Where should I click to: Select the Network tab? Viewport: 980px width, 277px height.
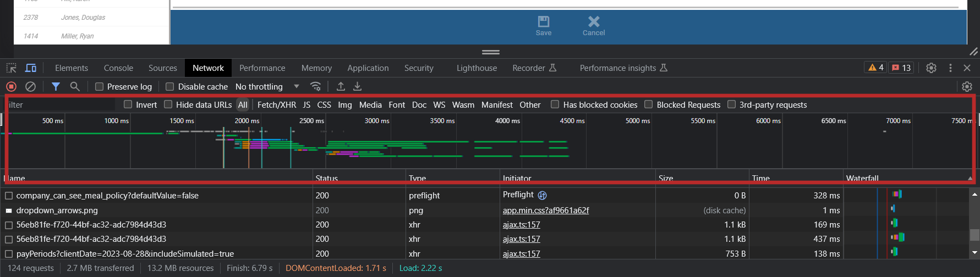pos(208,68)
